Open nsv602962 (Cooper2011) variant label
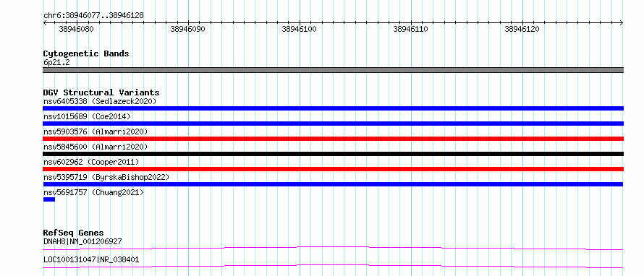Screen dimensions: 644x276 coord(91,162)
